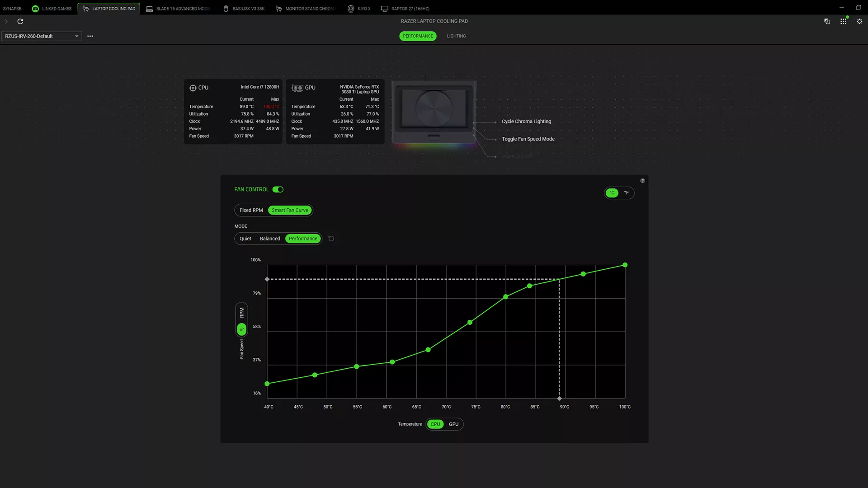
Task: Click the CPU chip icon
Action: [x=193, y=88]
